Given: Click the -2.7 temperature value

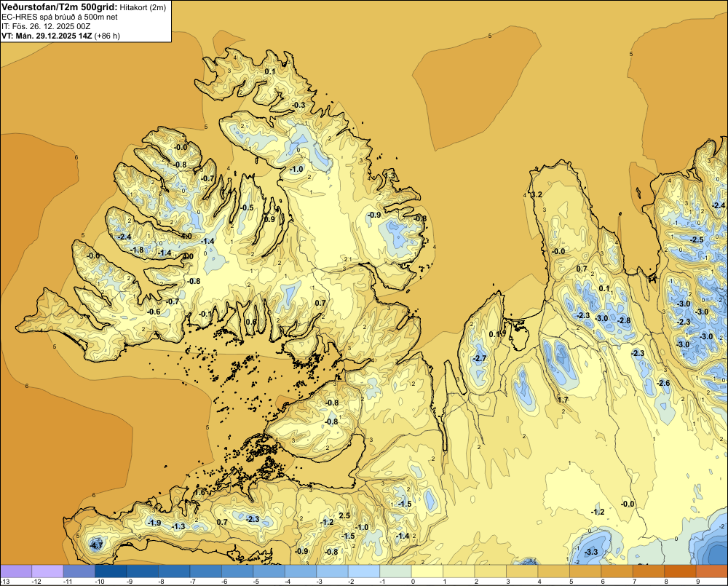Looking at the screenshot, I should point(480,358).
